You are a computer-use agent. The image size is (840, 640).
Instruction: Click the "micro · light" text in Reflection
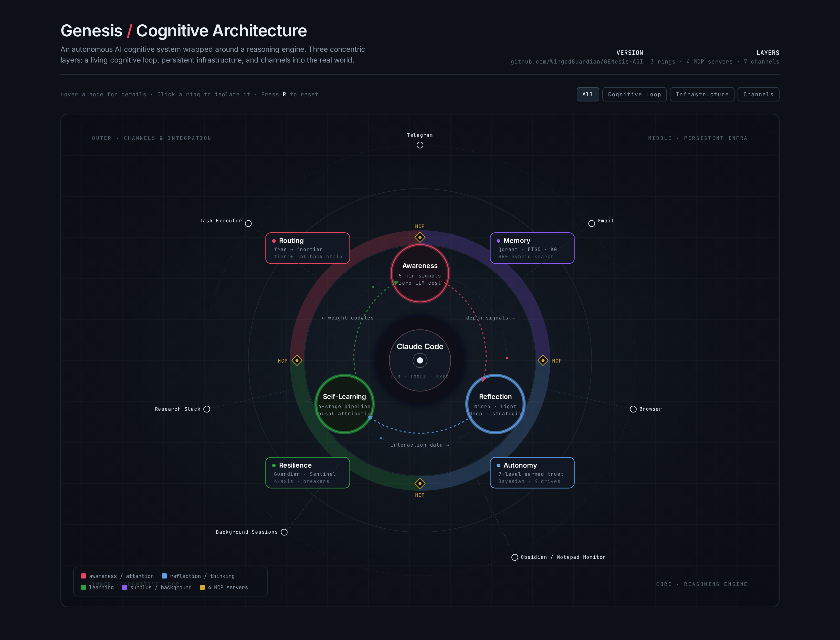coord(495,407)
